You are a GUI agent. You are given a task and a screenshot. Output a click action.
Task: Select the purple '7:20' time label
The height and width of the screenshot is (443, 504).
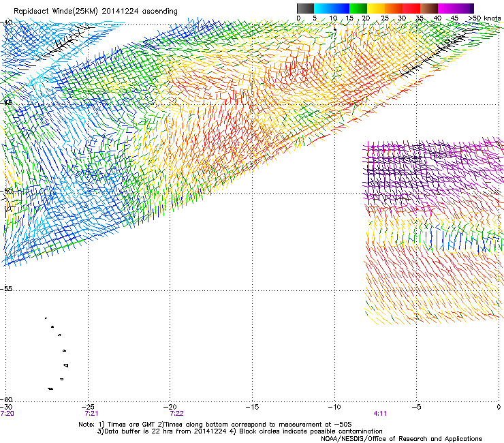click(7, 414)
